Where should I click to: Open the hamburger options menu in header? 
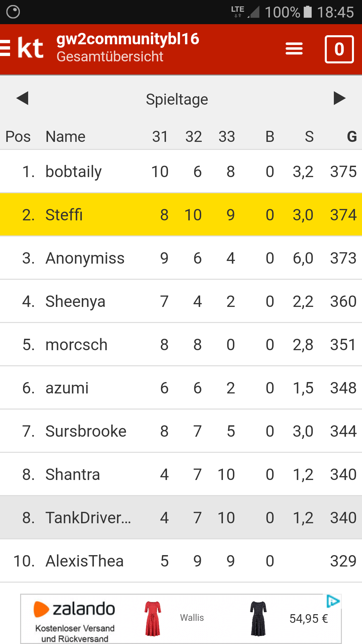click(x=294, y=49)
